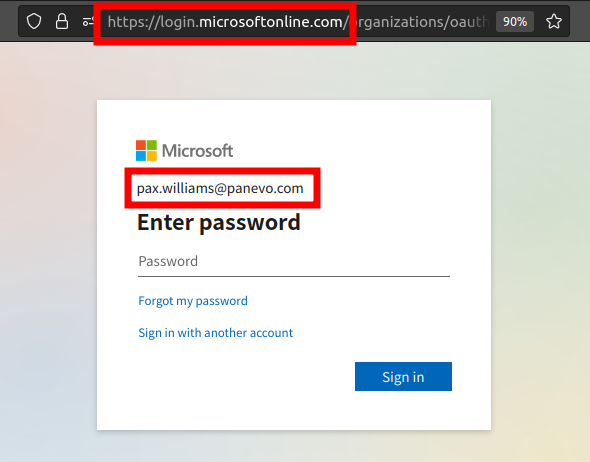Click the padlock site security icon

[62, 21]
